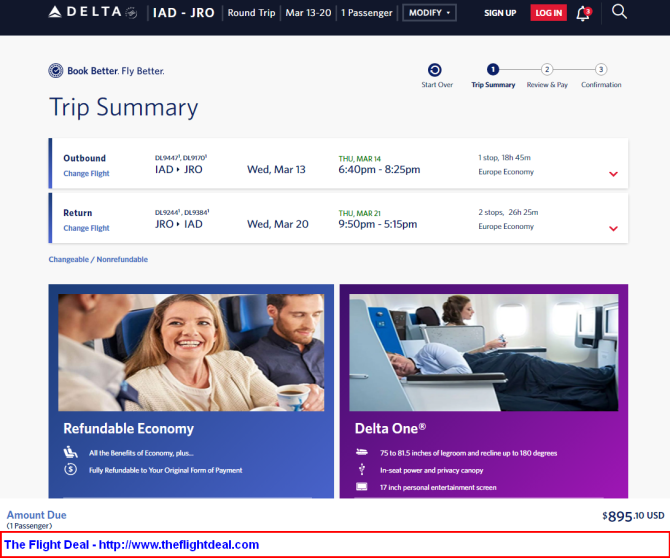Image resolution: width=670 pixels, height=558 pixels.
Task: Click the '1 stop, 18h 45m' text
Action: pos(504,158)
